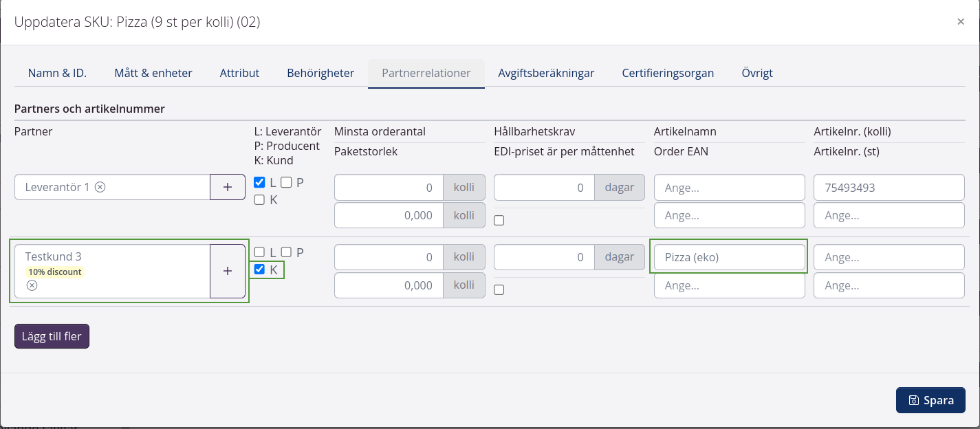Click the Pizza (eko) article name field
Image resolution: width=980 pixels, height=429 pixels.
[728, 257]
